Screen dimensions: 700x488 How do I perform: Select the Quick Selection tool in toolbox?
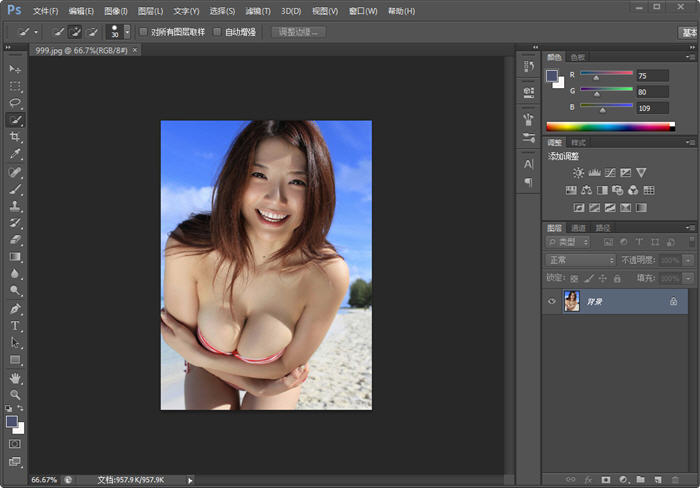pyautogui.click(x=15, y=120)
